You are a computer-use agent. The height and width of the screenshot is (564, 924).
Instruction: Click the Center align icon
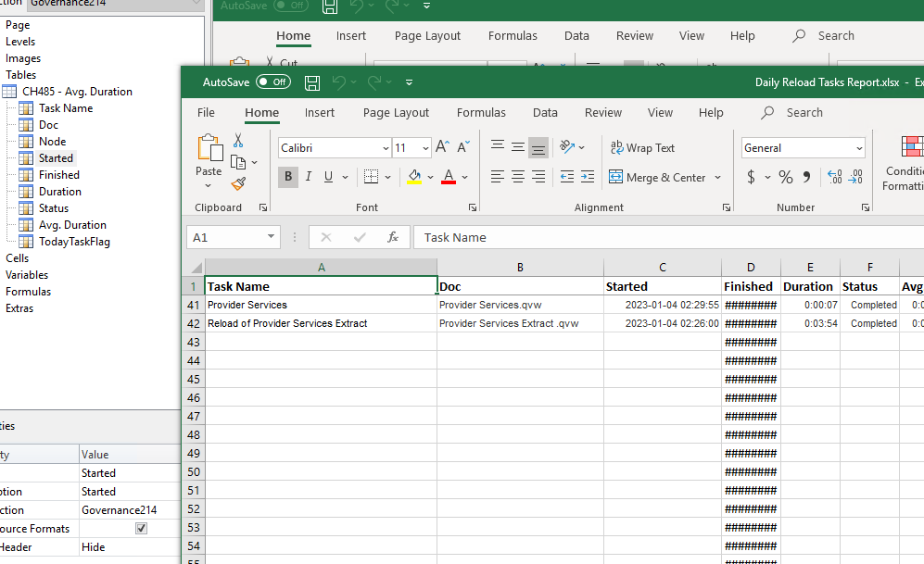click(x=518, y=177)
